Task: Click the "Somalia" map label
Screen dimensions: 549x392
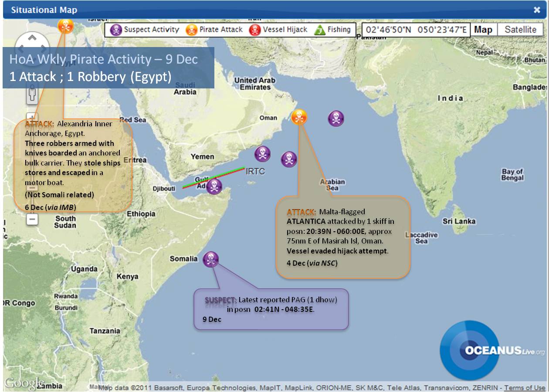Action: 183,259
